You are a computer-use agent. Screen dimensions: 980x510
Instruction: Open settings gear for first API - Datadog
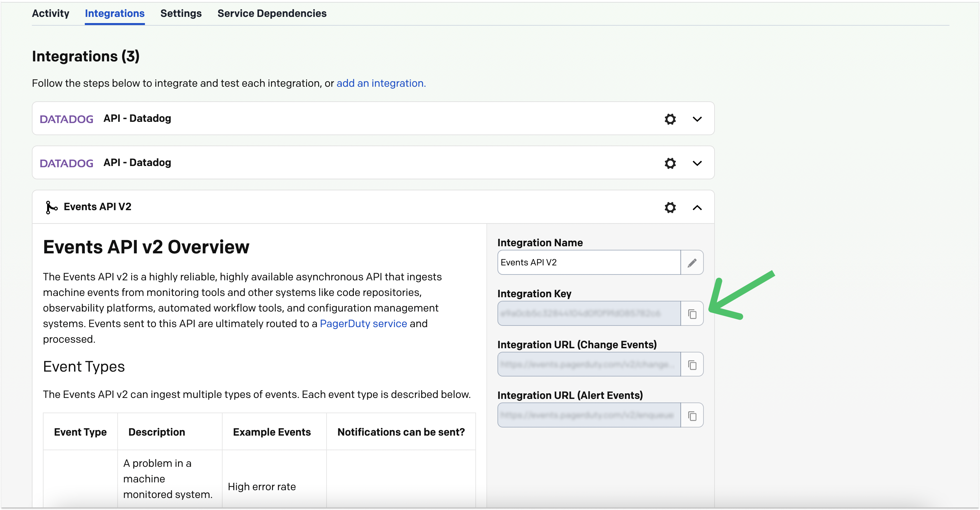click(670, 119)
